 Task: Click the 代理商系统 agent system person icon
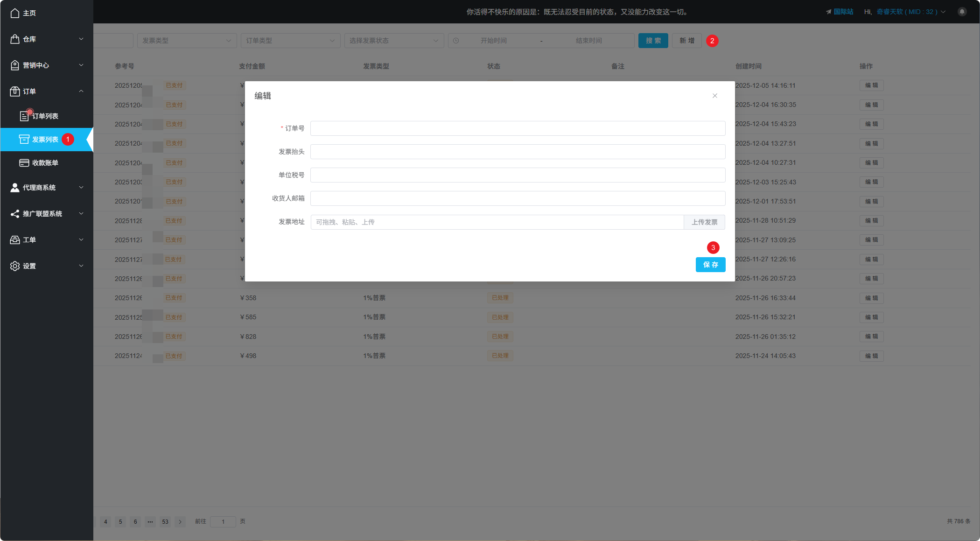(14, 188)
